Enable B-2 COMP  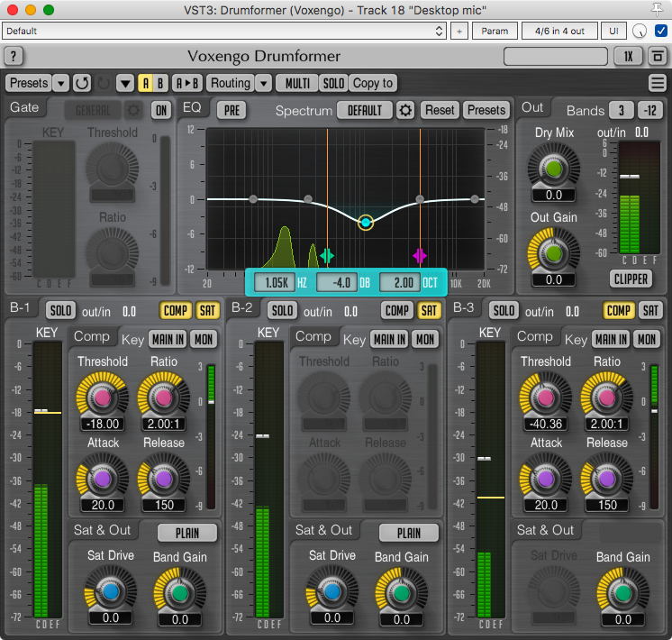pyautogui.click(x=397, y=311)
